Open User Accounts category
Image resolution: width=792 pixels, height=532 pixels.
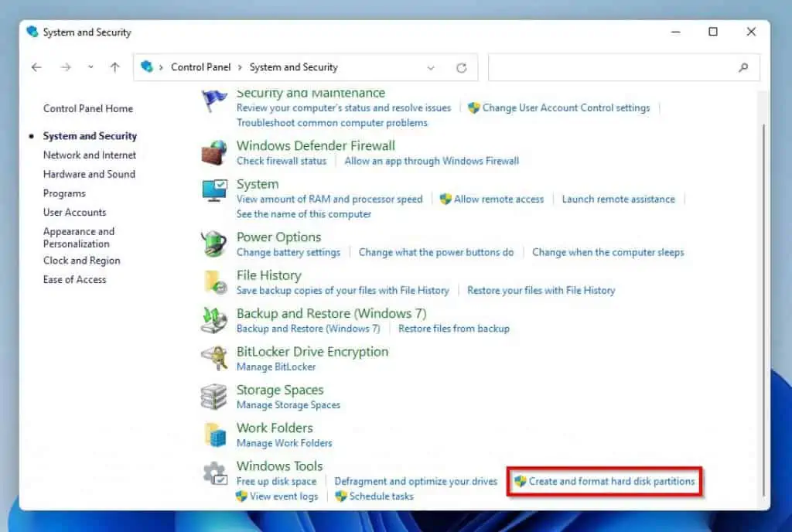pos(74,213)
